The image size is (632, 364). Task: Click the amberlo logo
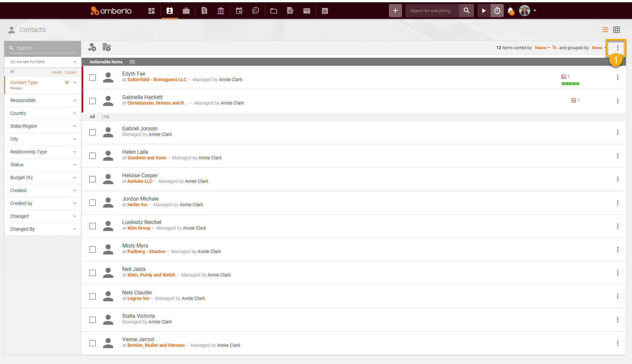pyautogui.click(x=111, y=11)
